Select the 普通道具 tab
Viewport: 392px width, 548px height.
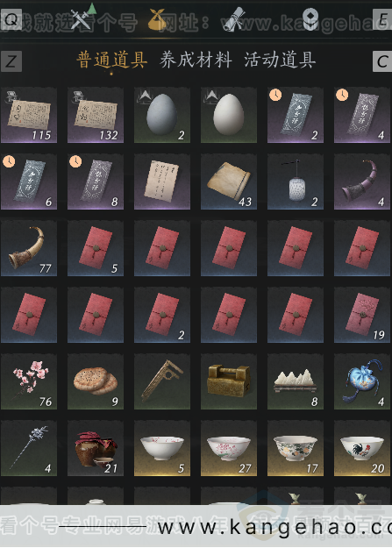pyautogui.click(x=112, y=60)
